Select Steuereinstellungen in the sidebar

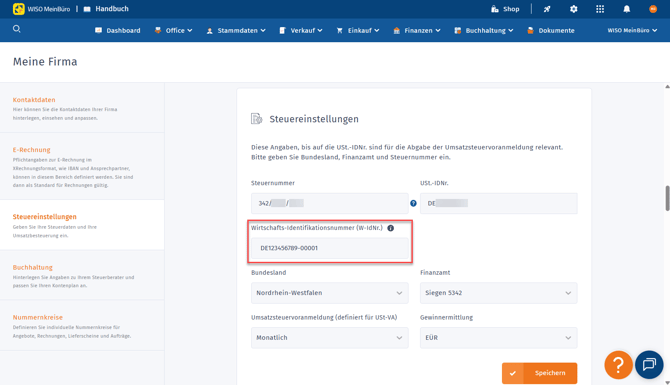click(44, 217)
